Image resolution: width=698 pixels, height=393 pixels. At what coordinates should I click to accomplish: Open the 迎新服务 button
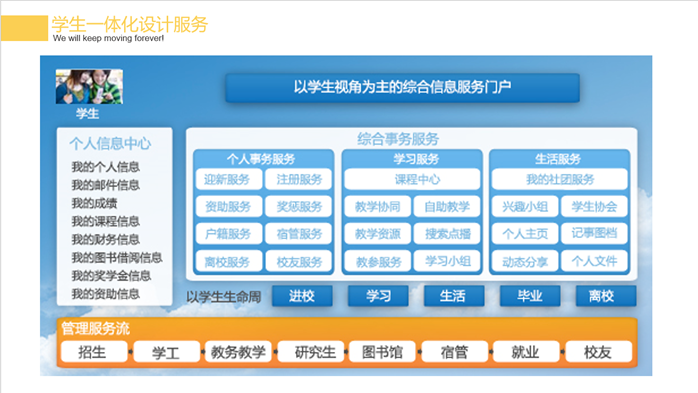[x=229, y=179]
